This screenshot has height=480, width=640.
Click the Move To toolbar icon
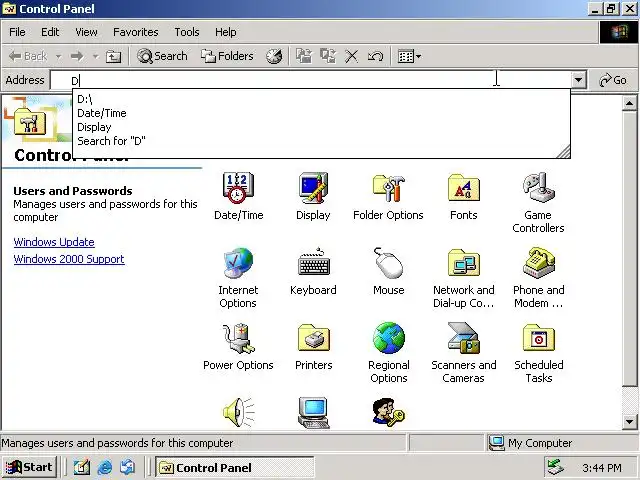[x=304, y=56]
